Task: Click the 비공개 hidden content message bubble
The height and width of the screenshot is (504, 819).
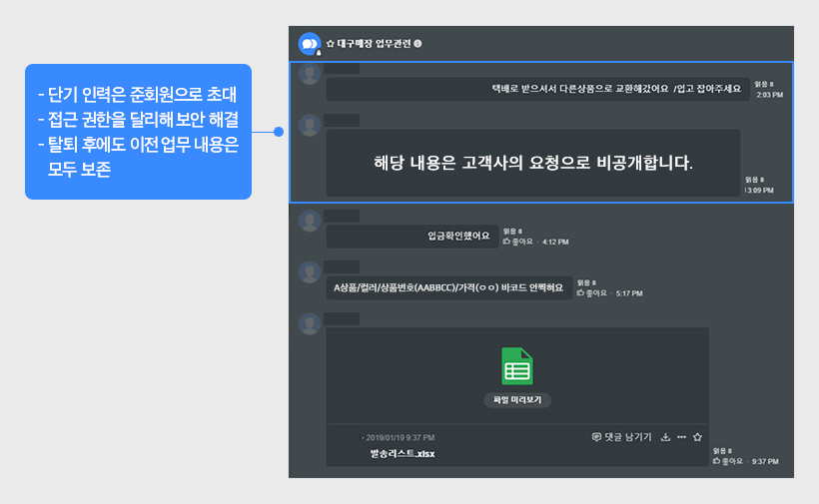Action: [x=533, y=162]
